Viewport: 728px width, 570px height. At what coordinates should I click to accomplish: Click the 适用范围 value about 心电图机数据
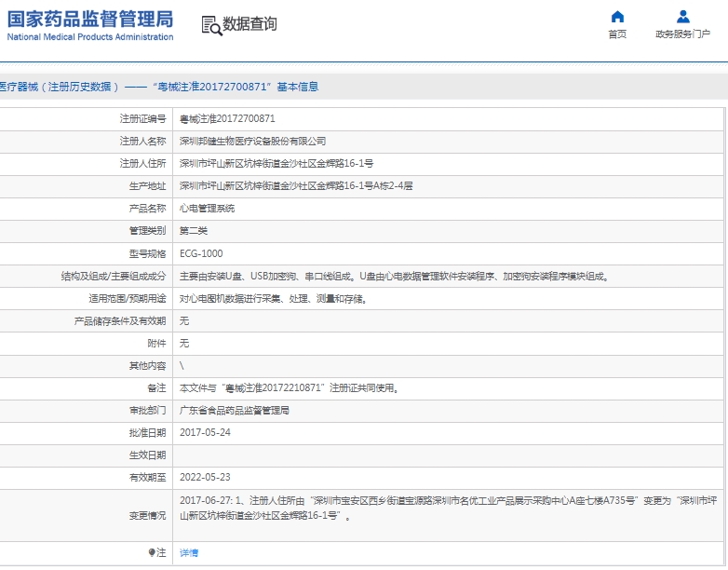[274, 299]
